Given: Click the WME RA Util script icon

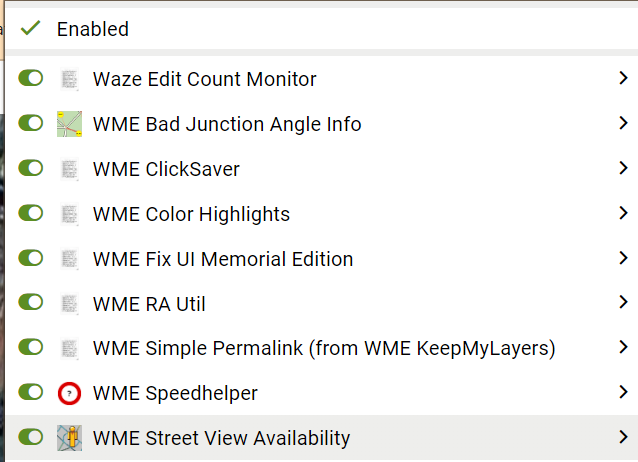Looking at the screenshot, I should tap(69, 303).
